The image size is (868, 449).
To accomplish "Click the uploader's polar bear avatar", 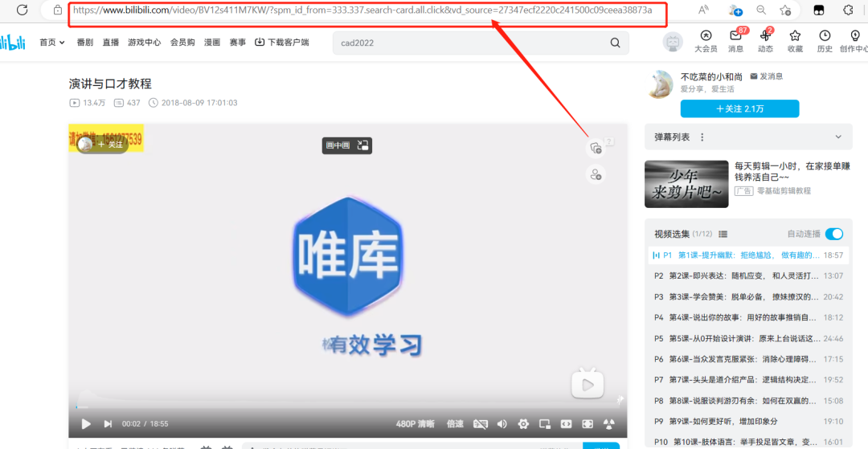I will (x=660, y=84).
